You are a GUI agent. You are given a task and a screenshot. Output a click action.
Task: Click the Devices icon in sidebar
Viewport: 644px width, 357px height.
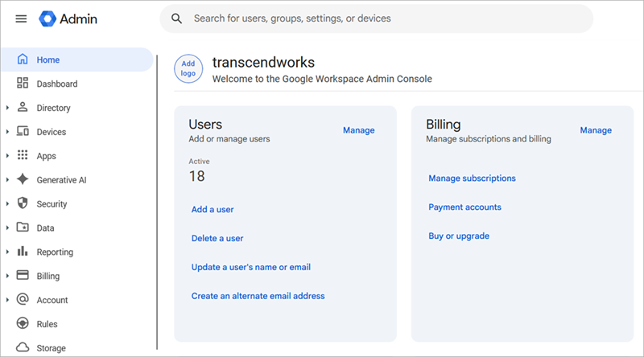click(x=23, y=131)
